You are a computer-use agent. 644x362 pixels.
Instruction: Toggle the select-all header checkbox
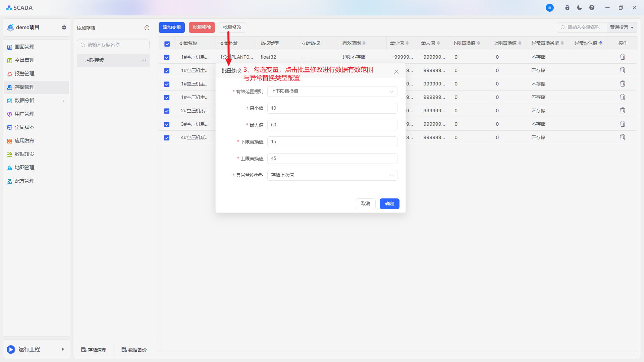click(167, 44)
